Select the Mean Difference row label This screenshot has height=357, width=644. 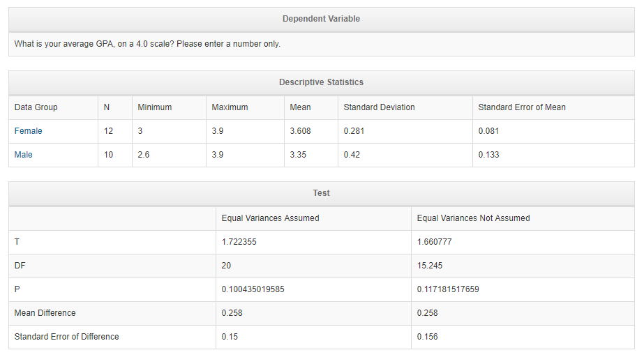(45, 313)
